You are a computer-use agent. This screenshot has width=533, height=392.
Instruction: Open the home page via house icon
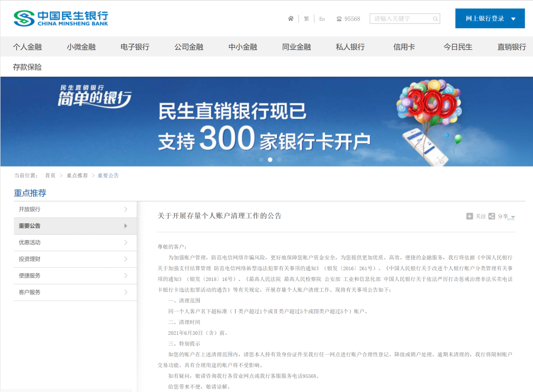coord(291,19)
